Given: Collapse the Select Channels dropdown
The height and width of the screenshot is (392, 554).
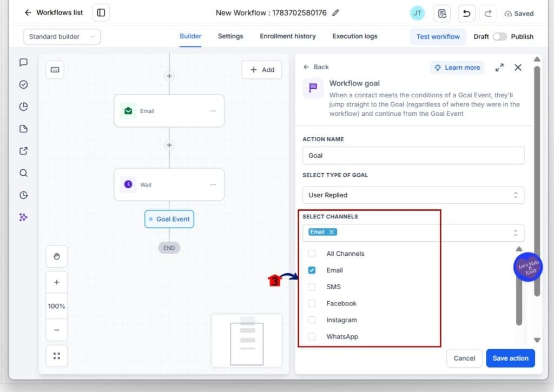Looking at the screenshot, I should tap(516, 232).
